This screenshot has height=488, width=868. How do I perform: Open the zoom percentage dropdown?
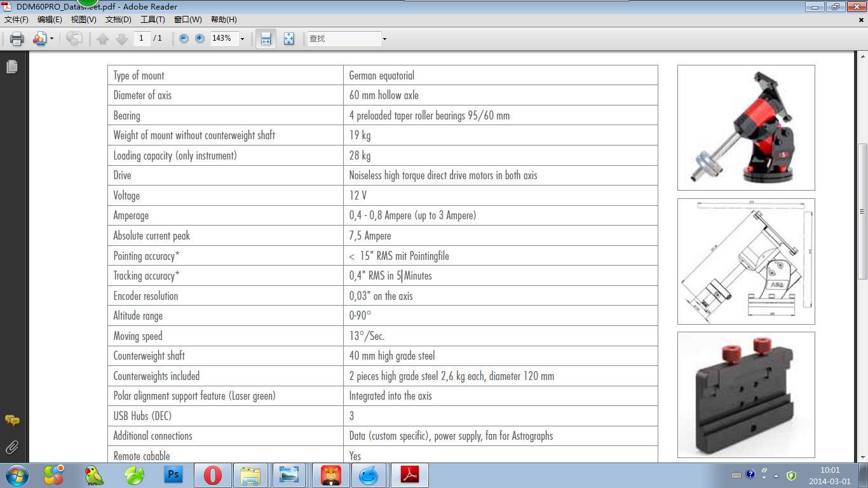coord(242,39)
